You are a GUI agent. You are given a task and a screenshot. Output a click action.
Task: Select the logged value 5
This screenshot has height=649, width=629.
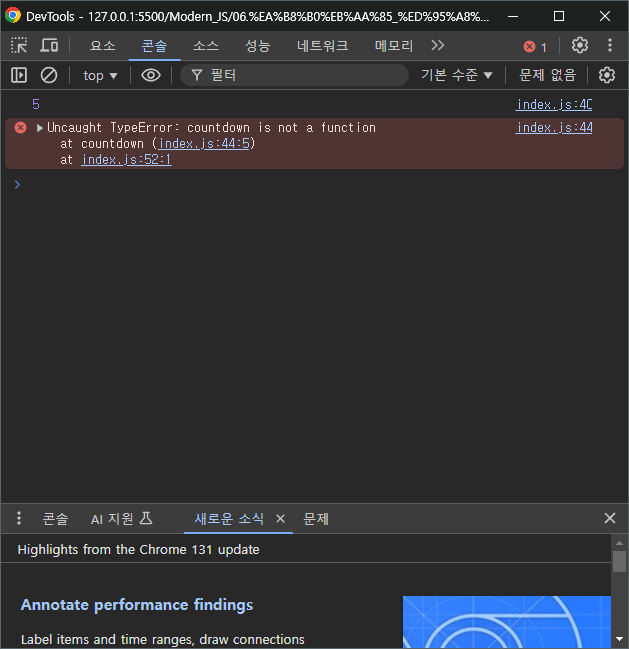click(x=36, y=104)
